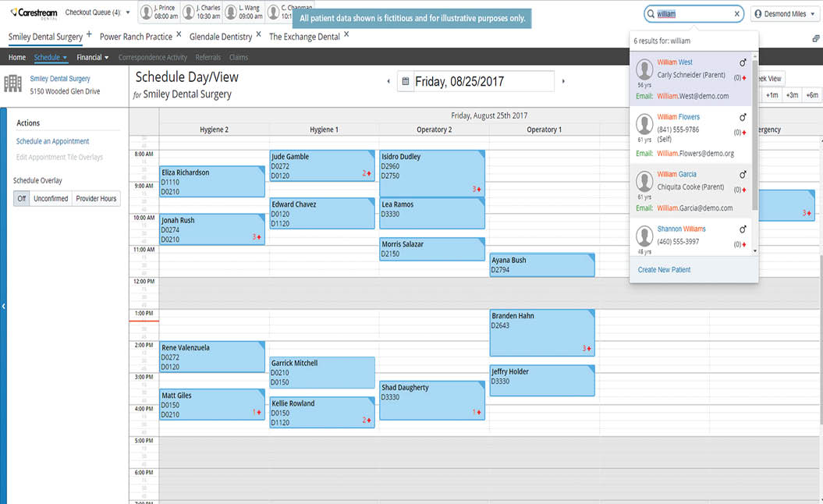
Task: Open the Desmond Miles user menu
Action: click(x=785, y=14)
